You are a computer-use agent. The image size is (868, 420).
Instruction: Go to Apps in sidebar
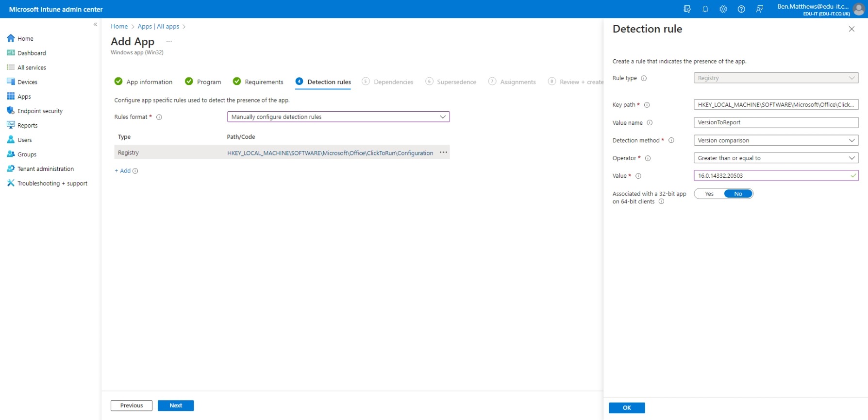coord(24,97)
